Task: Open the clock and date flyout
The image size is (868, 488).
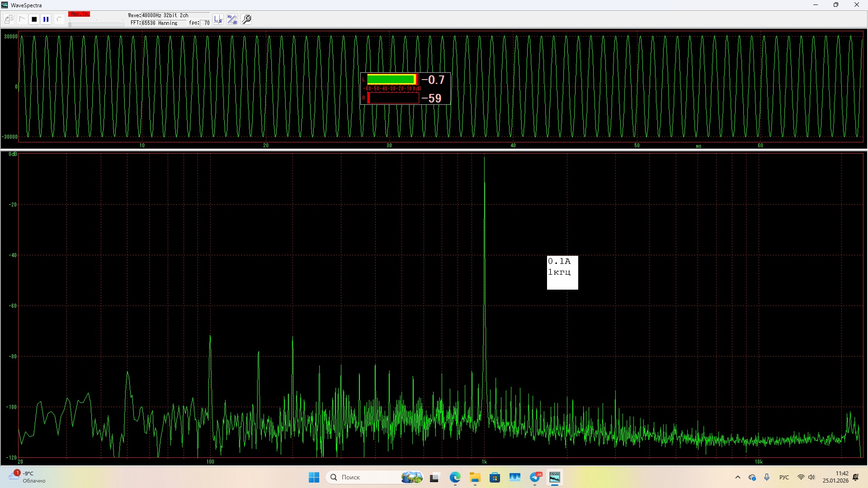Action: point(835,477)
